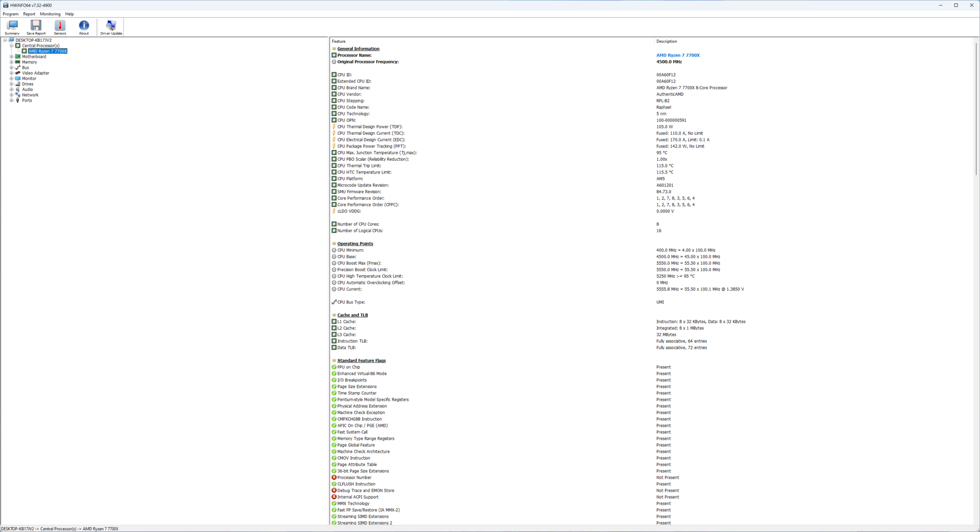This screenshot has width=980, height=532.
Task: Click the SMU firmware value 84.73.0
Action: [664, 192]
